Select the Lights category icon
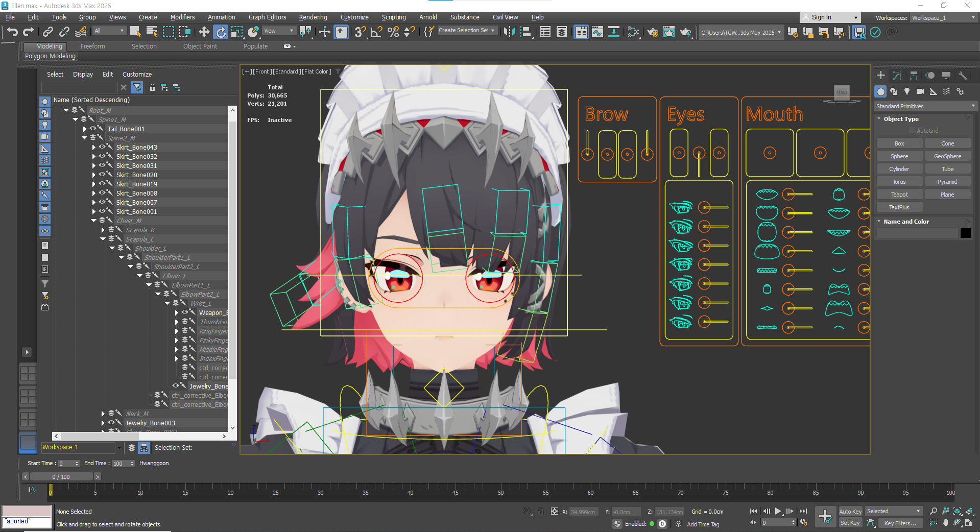Viewport: 980px width, 532px height. pos(907,91)
